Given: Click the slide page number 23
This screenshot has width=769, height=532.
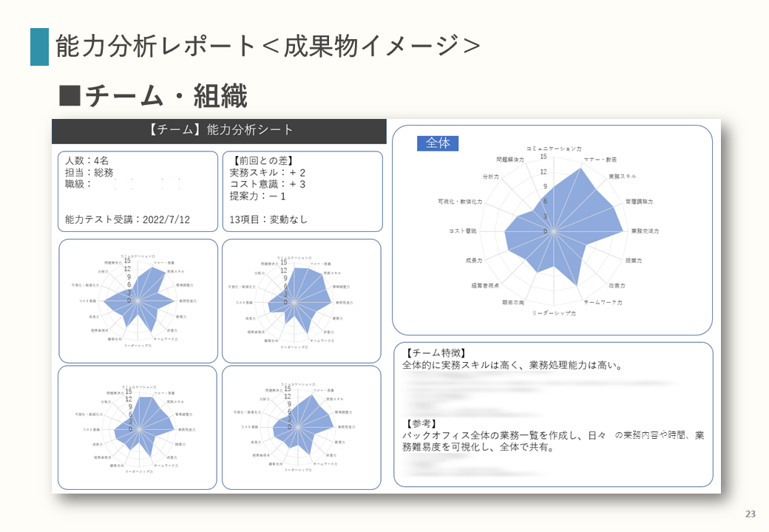Looking at the screenshot, I should (751, 514).
